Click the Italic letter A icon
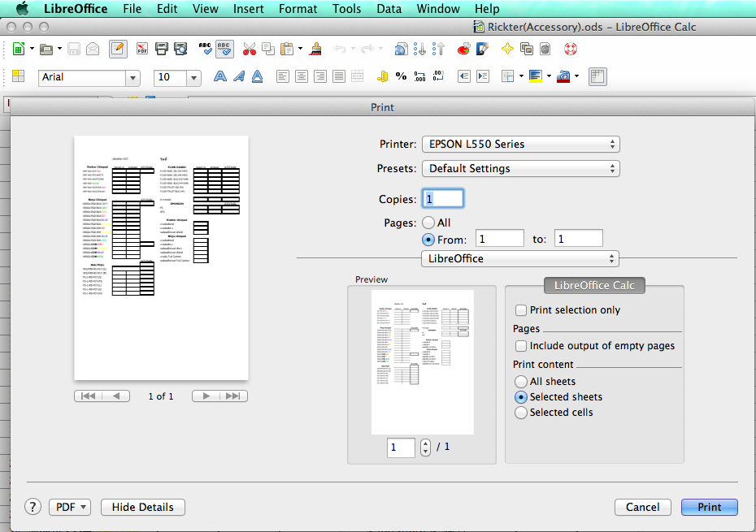 239,76
